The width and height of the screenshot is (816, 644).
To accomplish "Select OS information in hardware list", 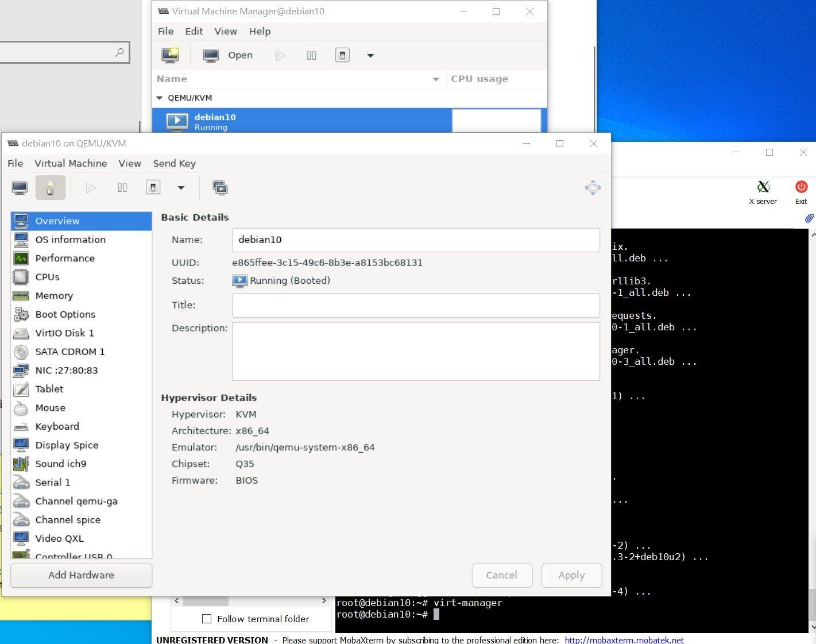I will 81,240.
